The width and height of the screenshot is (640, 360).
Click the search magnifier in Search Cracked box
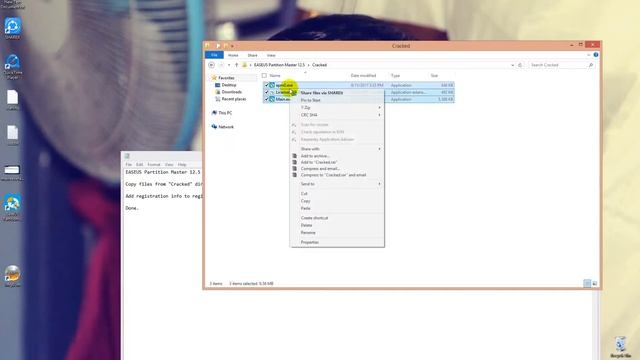[591, 65]
